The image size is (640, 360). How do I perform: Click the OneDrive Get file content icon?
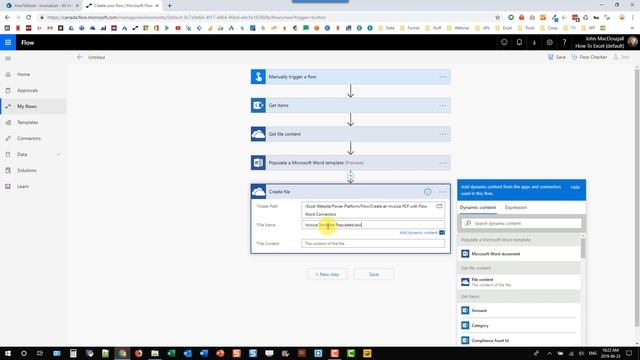click(x=258, y=134)
